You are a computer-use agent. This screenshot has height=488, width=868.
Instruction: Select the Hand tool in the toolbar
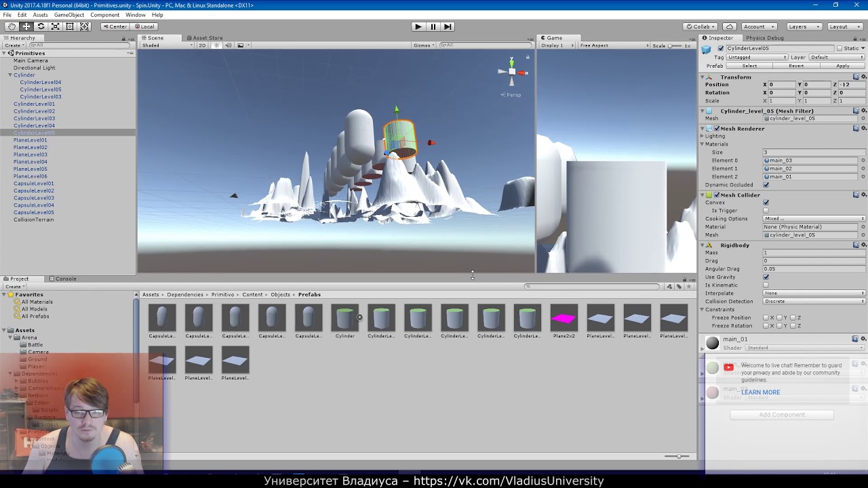click(11, 26)
